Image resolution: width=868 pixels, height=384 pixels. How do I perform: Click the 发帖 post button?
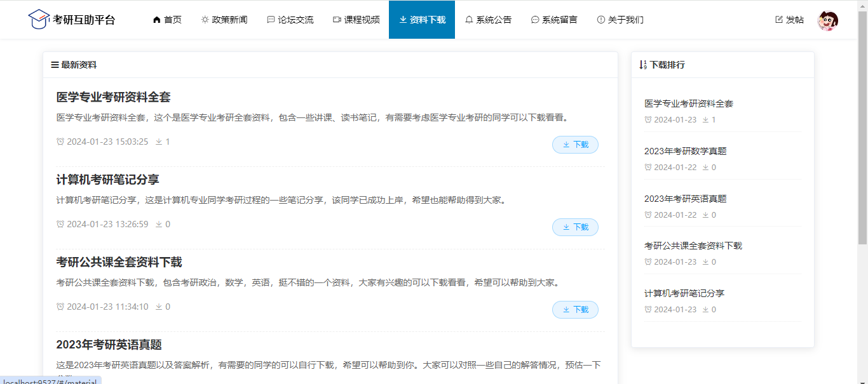[x=790, y=20]
